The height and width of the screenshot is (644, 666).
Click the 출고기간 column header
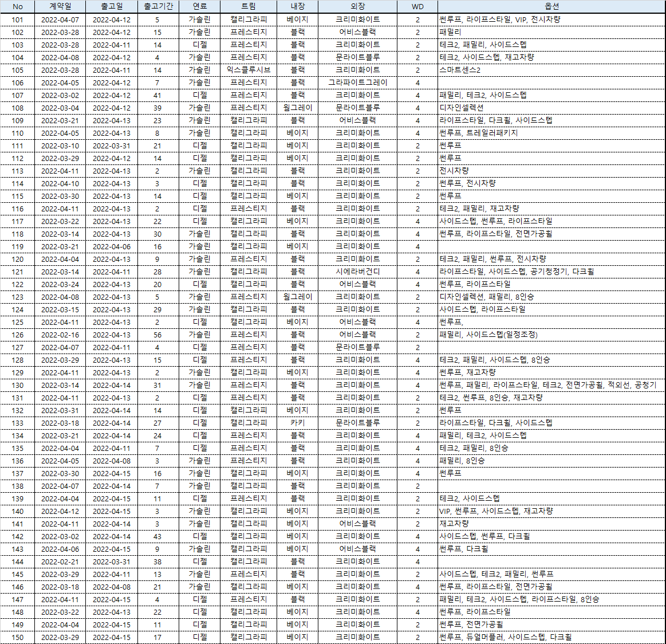tap(158, 6)
